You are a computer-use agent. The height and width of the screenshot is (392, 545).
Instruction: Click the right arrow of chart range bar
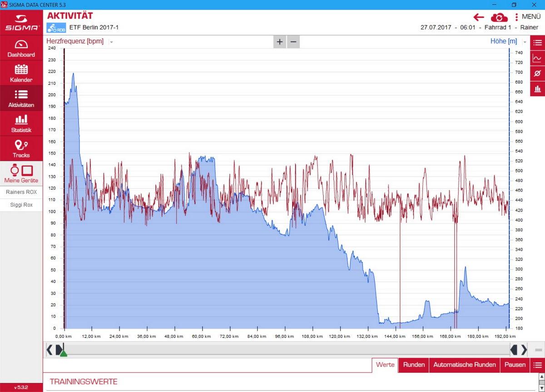coord(524,349)
